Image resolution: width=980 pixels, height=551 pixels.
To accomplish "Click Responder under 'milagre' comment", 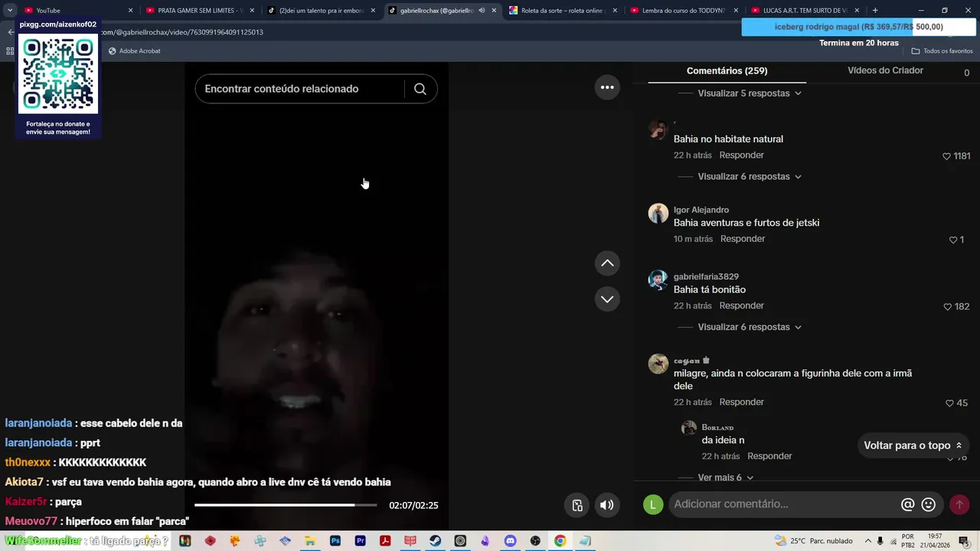I will (x=741, y=402).
